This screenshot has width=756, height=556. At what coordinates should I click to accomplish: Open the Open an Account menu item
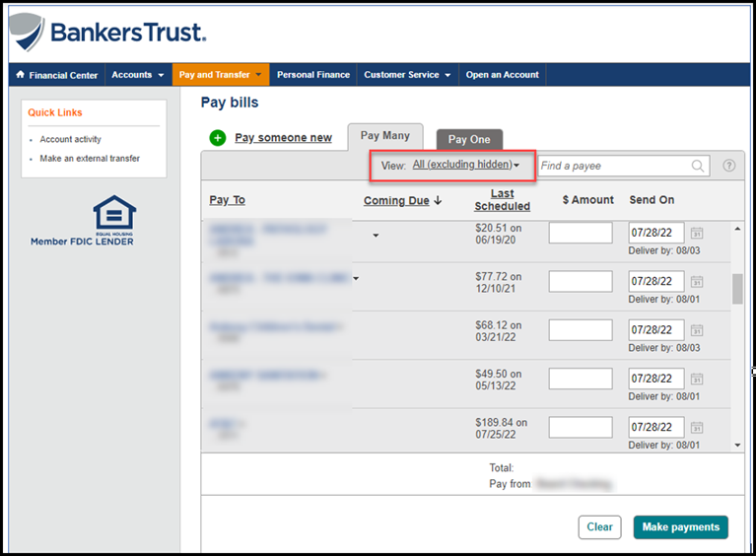click(x=502, y=75)
